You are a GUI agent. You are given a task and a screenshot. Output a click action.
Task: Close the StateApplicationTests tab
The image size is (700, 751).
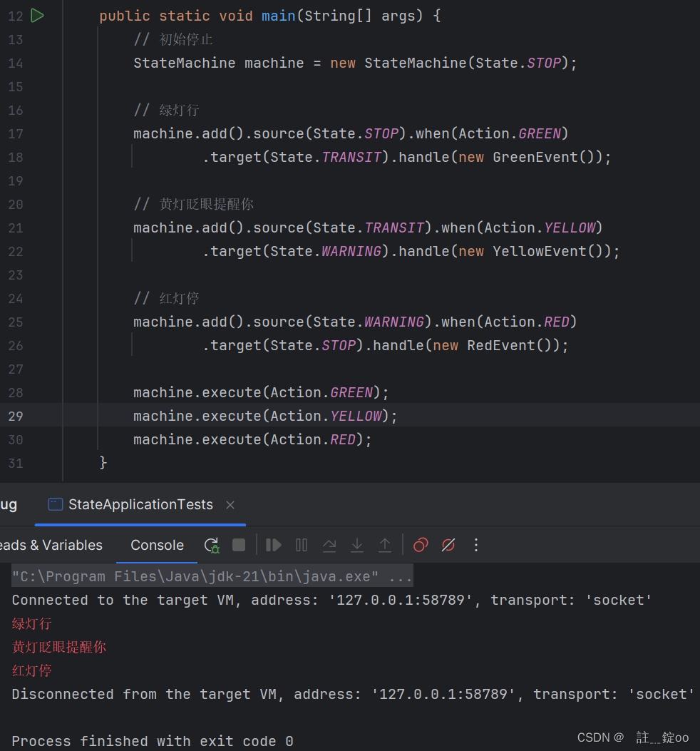pyautogui.click(x=230, y=504)
